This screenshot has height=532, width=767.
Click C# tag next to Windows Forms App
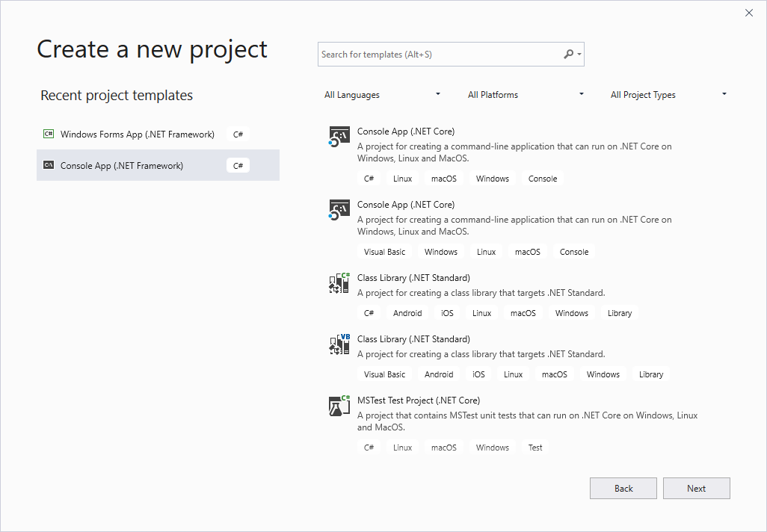tap(238, 134)
